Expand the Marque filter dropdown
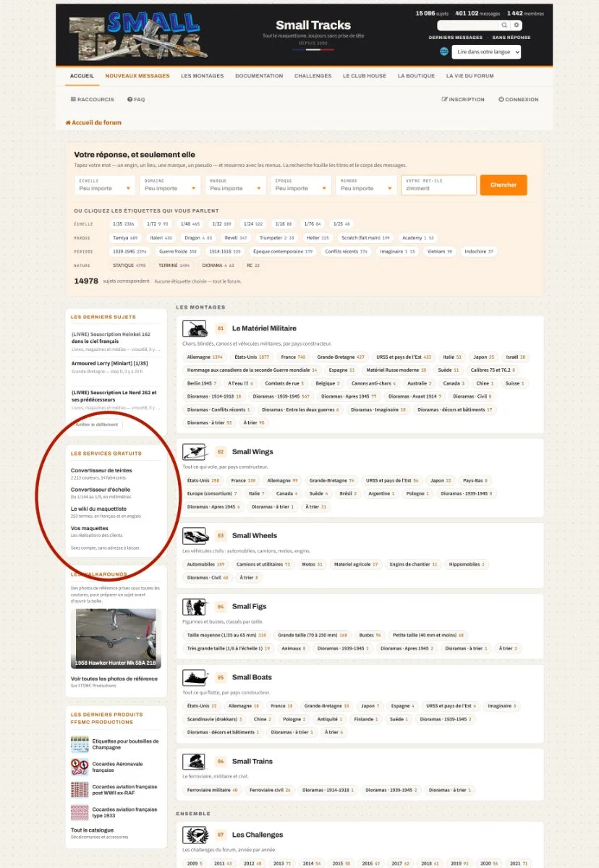599x868 pixels. (237, 185)
